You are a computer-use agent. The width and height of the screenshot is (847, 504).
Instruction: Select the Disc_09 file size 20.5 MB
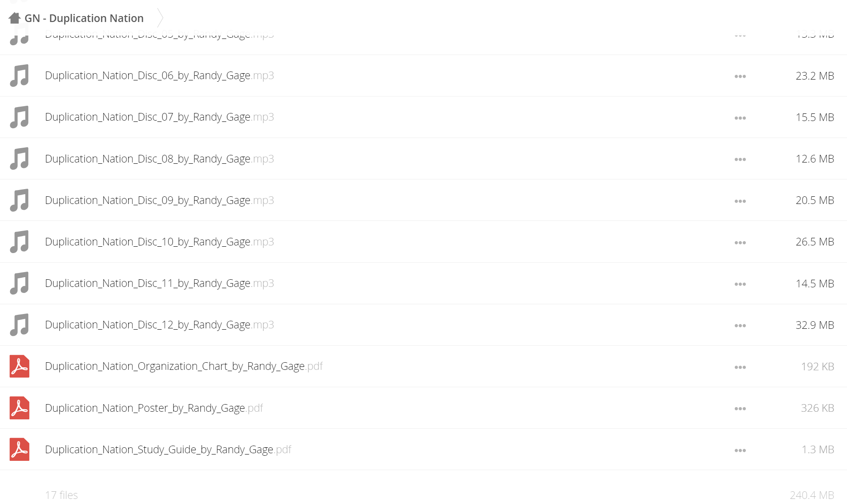pos(815,200)
